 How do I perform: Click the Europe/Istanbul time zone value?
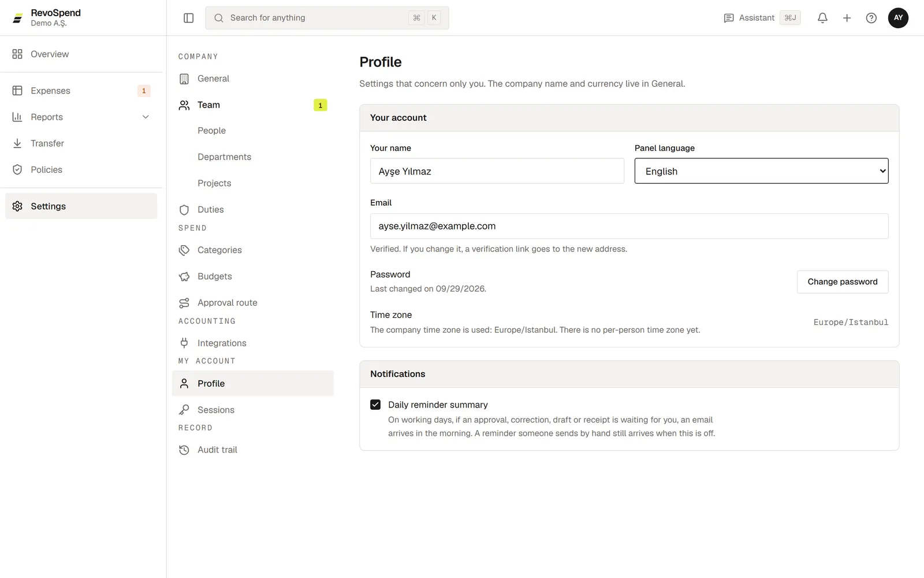[851, 323]
